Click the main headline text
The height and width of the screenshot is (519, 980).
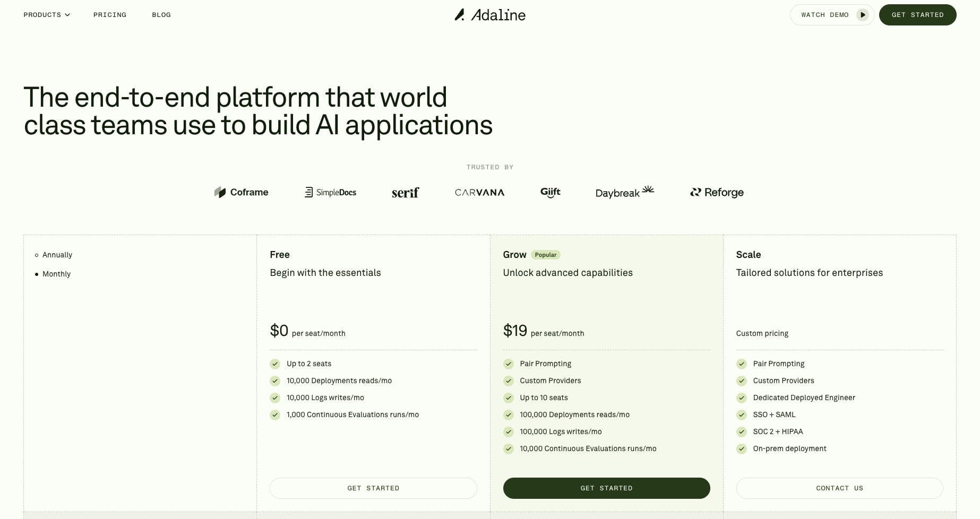pyautogui.click(x=259, y=111)
